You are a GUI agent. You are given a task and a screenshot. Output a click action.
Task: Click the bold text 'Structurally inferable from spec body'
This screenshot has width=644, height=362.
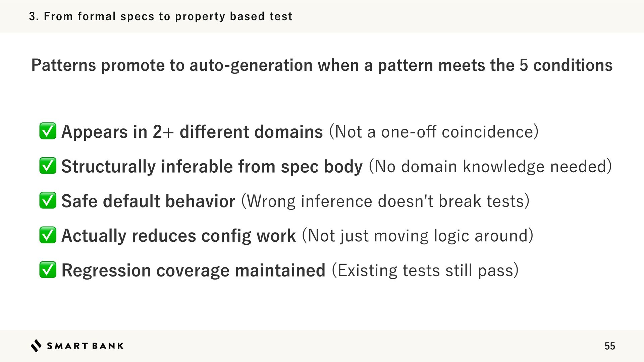pos(212,167)
